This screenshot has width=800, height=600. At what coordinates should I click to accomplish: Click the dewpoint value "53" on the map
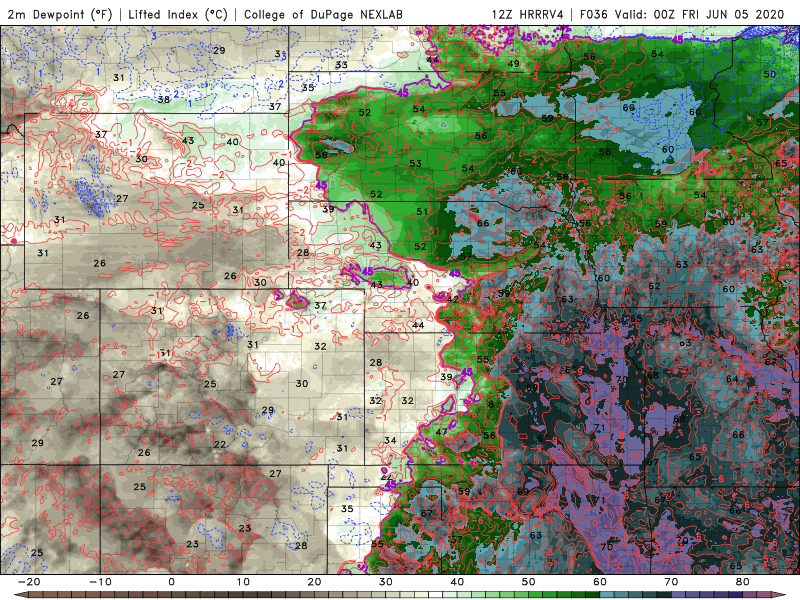click(415, 163)
